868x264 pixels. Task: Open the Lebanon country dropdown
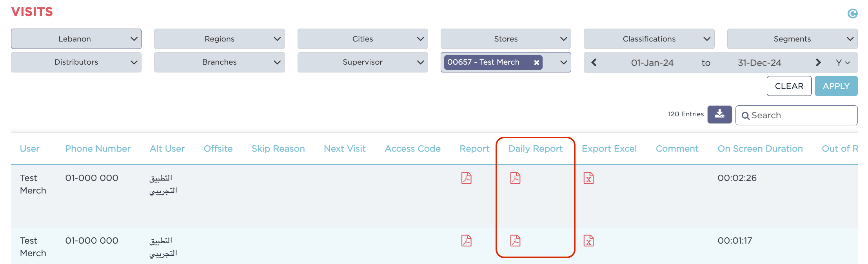point(76,39)
